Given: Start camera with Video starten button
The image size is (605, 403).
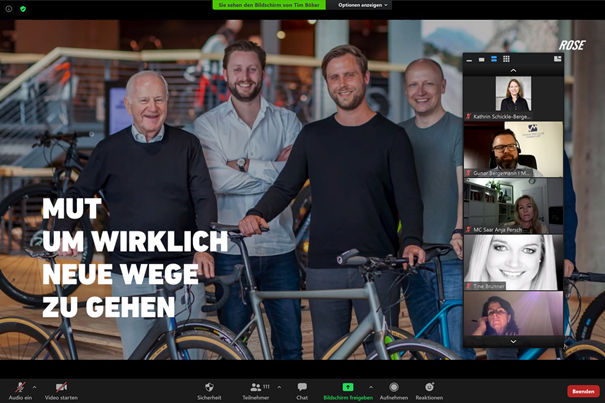Looking at the screenshot, I should tap(61, 388).
